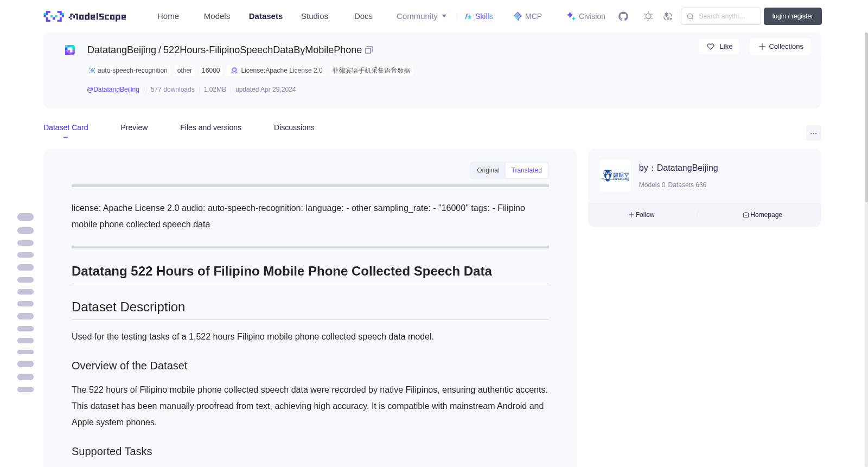This screenshot has width=868, height=467.
Task: Click the 'Supported Tasks' heading
Action: point(112,451)
